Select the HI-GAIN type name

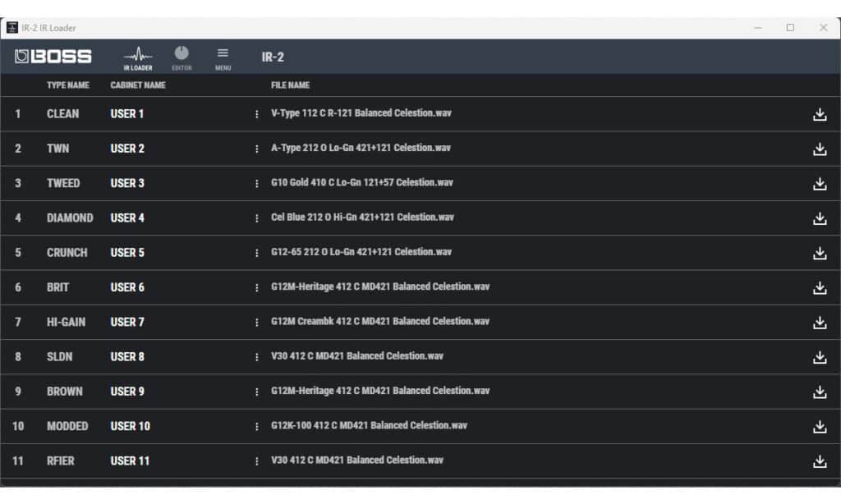coord(66,323)
